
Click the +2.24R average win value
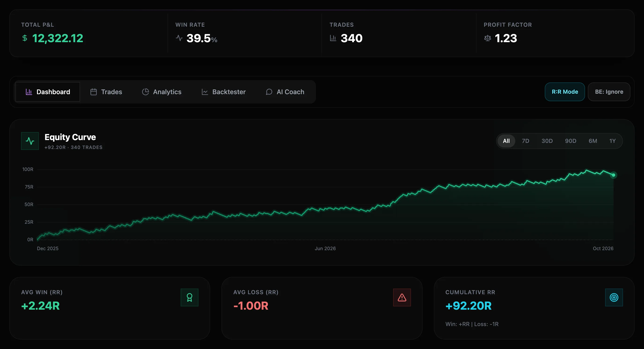[40, 306]
